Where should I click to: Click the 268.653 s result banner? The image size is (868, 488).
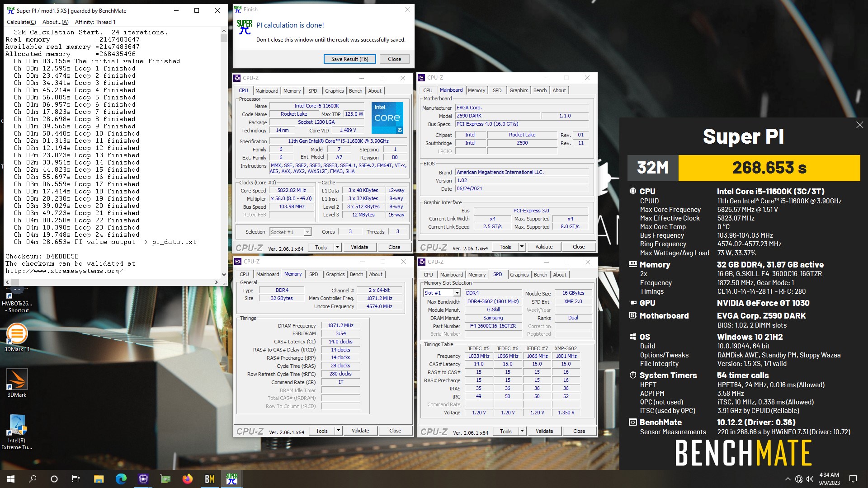click(769, 168)
